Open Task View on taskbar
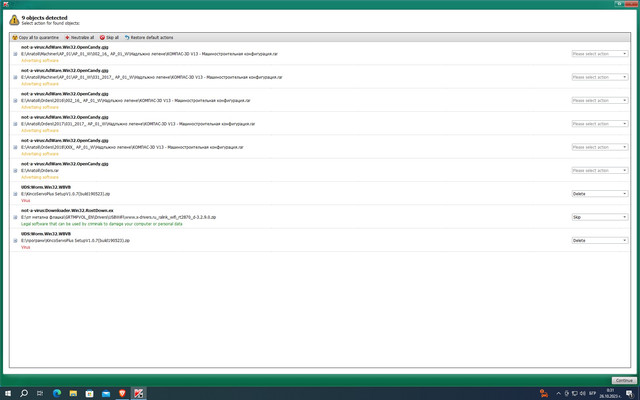Screen dimensions: 640x400 tap(40, 393)
